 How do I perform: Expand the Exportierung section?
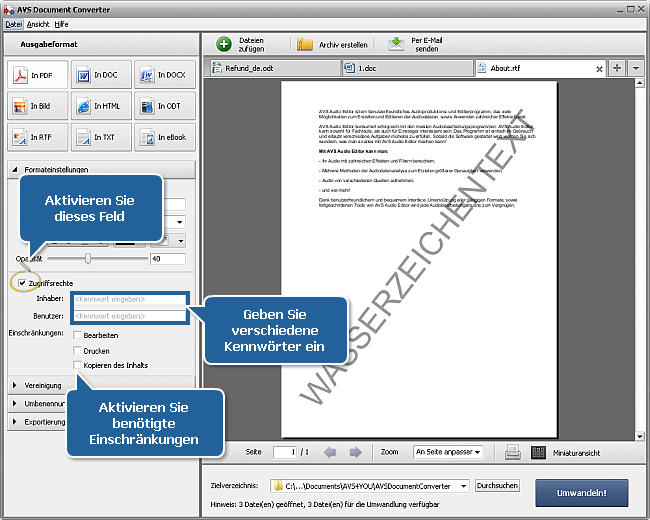[x=15, y=422]
